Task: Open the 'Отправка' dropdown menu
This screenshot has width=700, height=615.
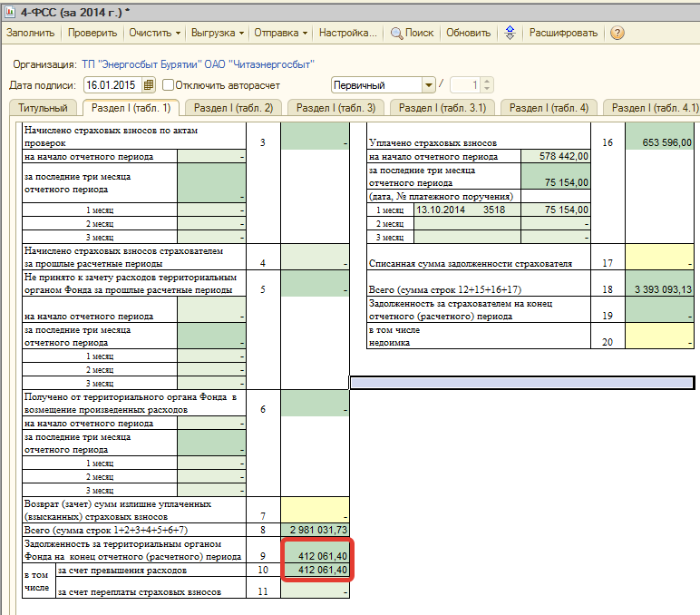Action: [281, 33]
